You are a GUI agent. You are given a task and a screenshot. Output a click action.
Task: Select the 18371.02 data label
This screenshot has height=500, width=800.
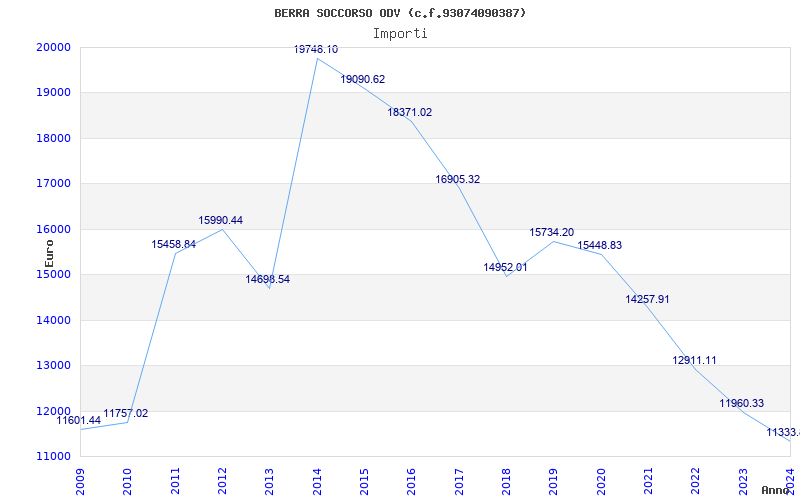click(x=410, y=112)
